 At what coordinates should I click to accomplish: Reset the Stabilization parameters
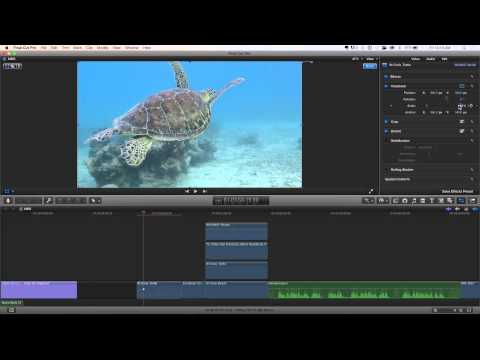[x=472, y=141]
